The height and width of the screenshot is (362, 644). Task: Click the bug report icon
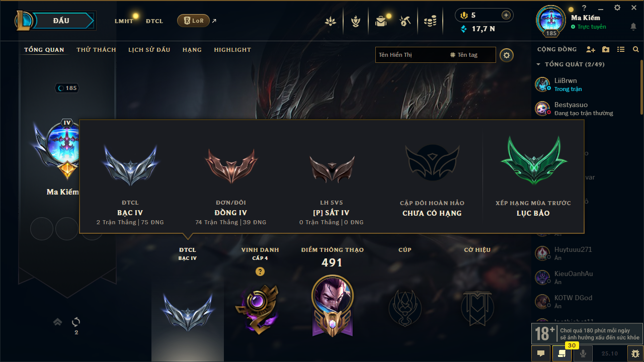[635, 353]
